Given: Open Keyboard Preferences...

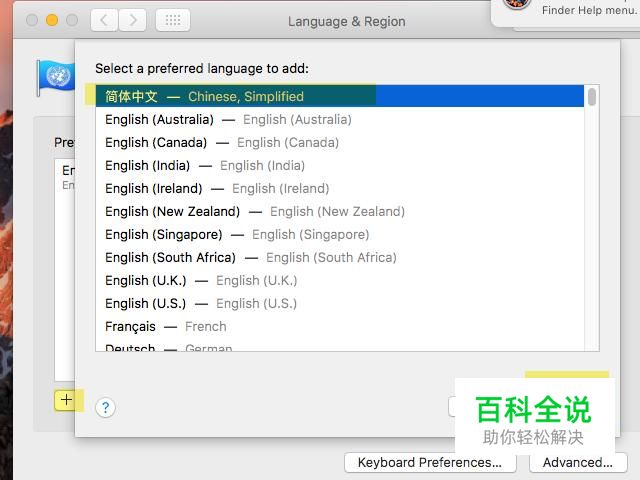Looking at the screenshot, I should (430, 462).
